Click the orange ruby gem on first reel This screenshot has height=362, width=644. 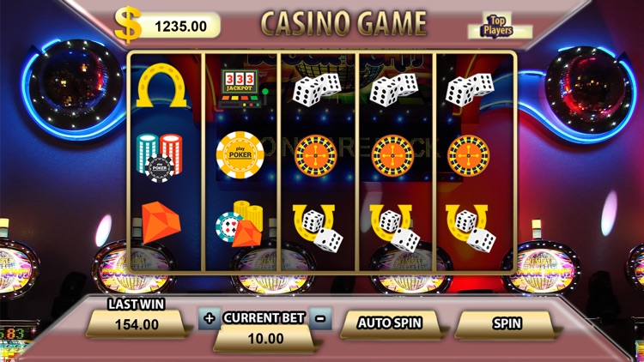[161, 223]
